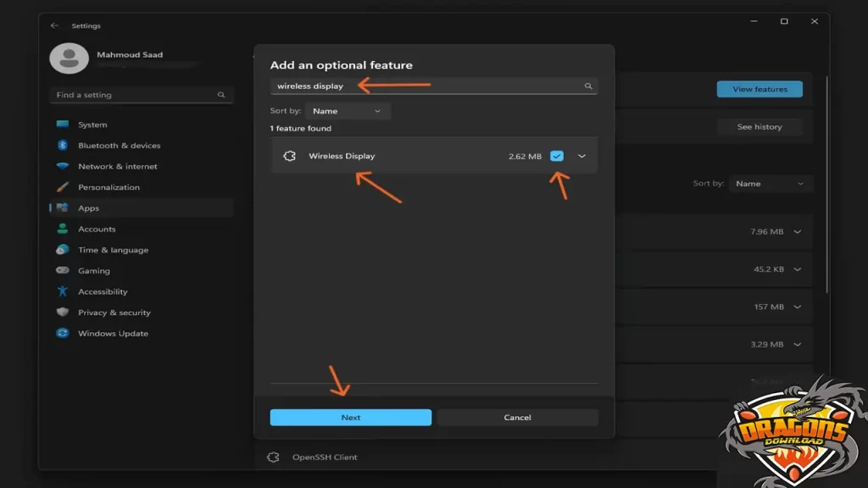This screenshot has height=488, width=868.
Task: Select Gaming in the sidebar
Action: [94, 271]
